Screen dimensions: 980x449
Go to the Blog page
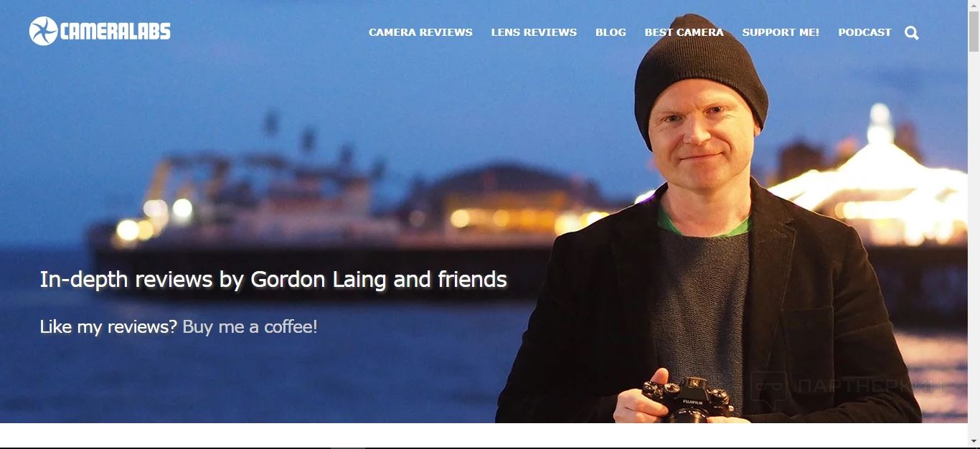[x=611, y=32]
